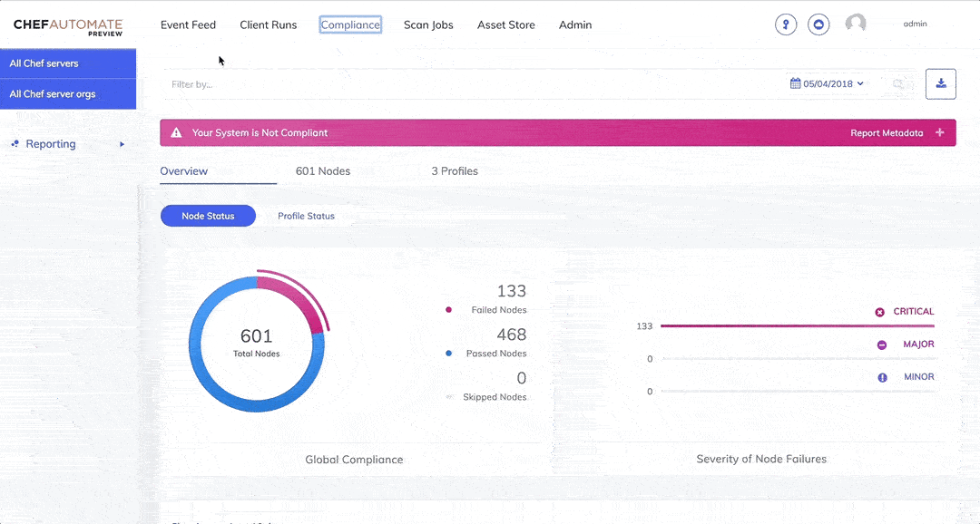The image size is (980, 524).
Task: Click the warning icon in the compliance banner
Action: 176,131
